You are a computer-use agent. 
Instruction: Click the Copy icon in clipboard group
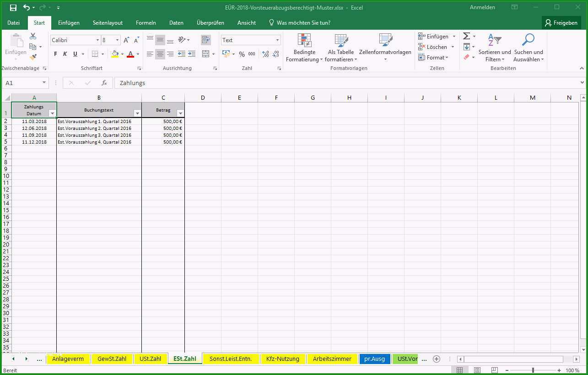tap(33, 47)
